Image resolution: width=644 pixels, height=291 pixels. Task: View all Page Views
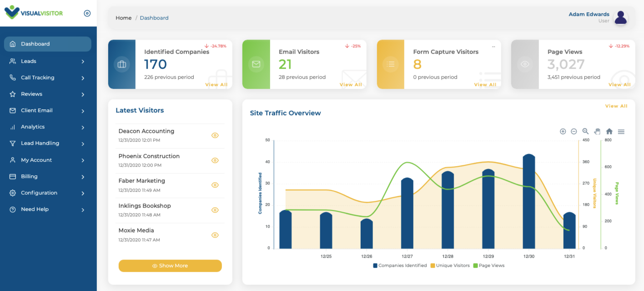(x=619, y=85)
